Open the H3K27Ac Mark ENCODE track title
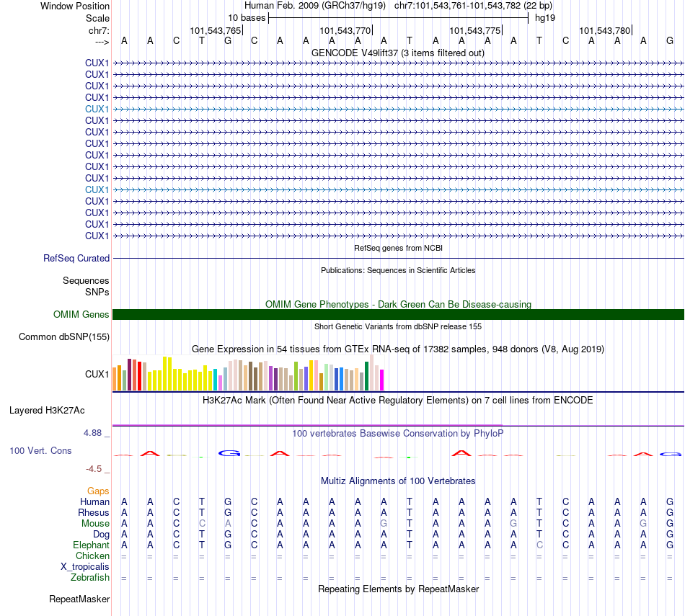This screenshot has width=685, height=616. coord(398,401)
